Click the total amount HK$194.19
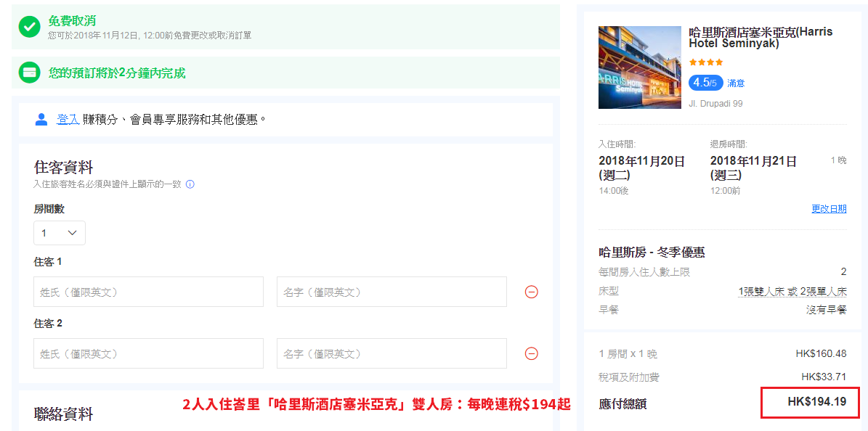 816,402
